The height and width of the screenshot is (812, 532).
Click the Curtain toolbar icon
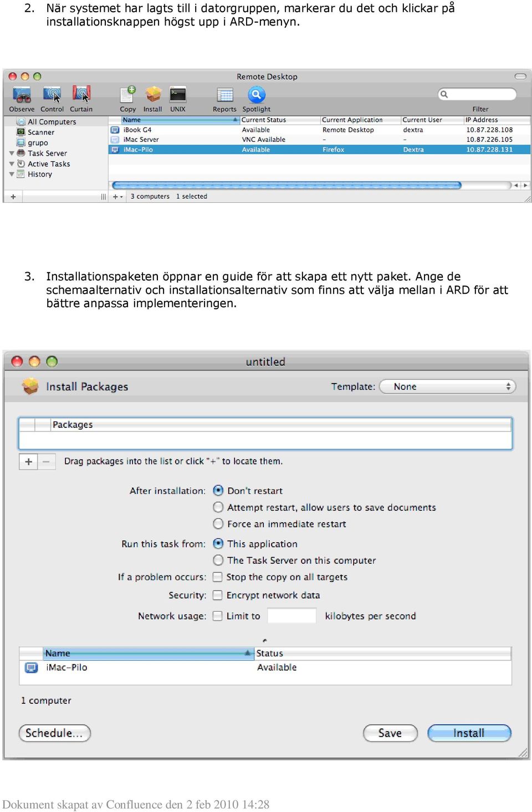click(81, 95)
